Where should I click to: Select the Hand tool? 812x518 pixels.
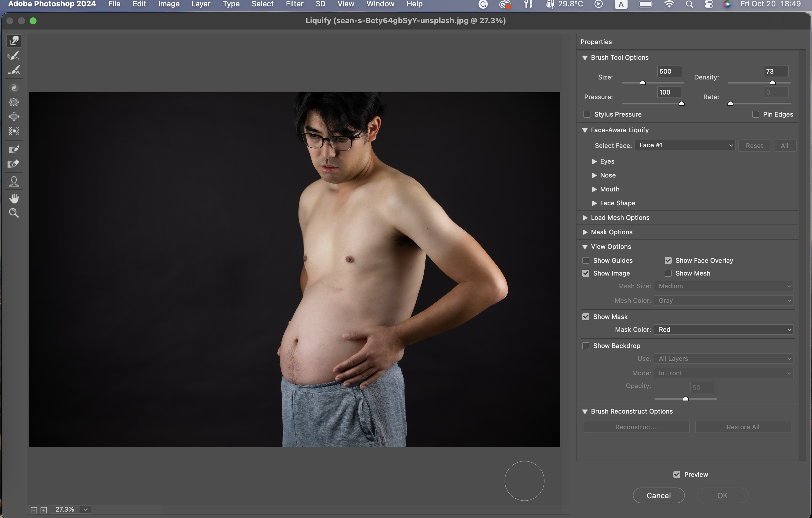coord(14,198)
